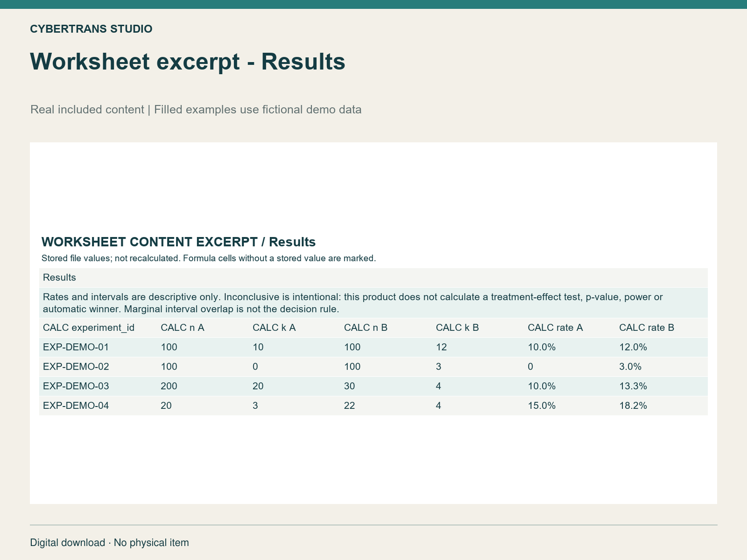Click the 'CALC rate B' column header
The image size is (747, 560).
click(x=647, y=328)
